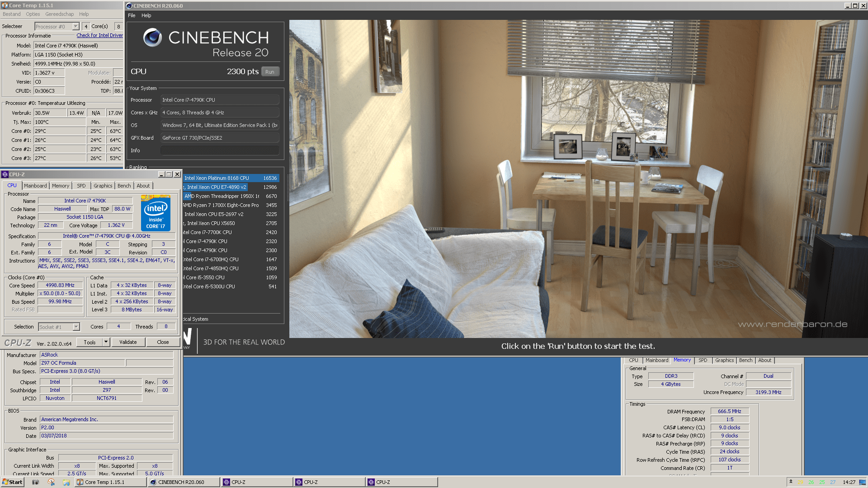
Task: Select the Intel Xeon Platinum 8168 CPU ranking row
Action: (231, 178)
